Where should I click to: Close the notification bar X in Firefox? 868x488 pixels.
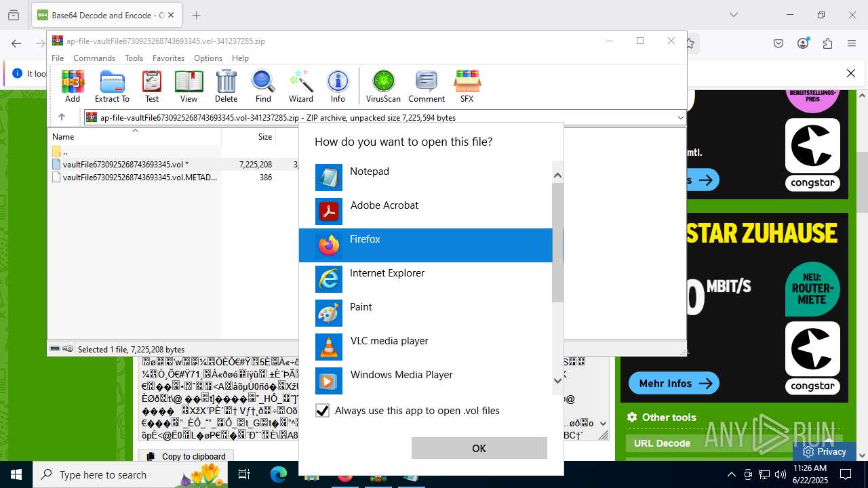tap(850, 73)
